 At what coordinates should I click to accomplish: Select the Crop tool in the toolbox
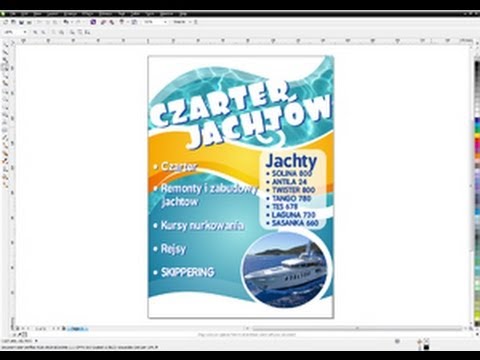click(6, 60)
